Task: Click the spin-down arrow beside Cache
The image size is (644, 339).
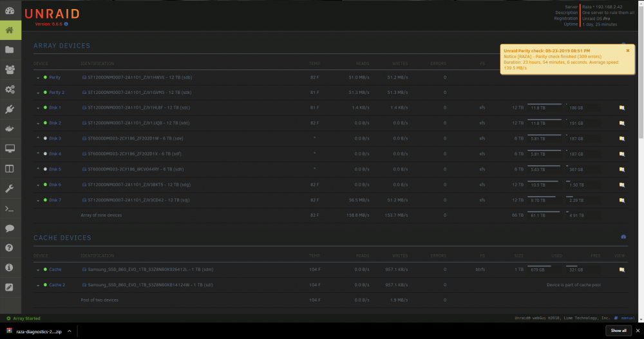Action: point(38,270)
